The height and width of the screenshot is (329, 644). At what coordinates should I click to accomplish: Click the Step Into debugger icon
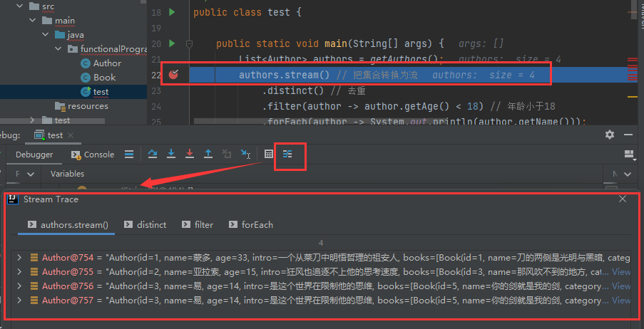171,155
